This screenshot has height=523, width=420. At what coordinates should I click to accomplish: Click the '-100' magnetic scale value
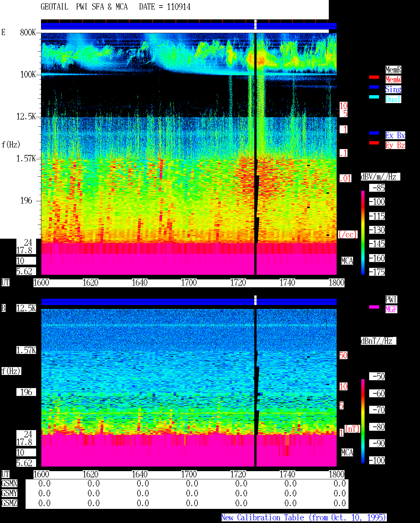(x=377, y=460)
